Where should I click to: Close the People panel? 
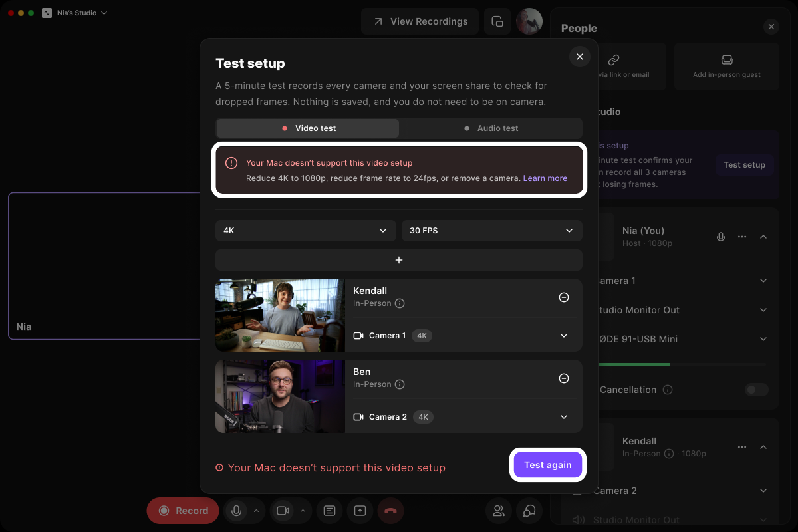coord(771,27)
